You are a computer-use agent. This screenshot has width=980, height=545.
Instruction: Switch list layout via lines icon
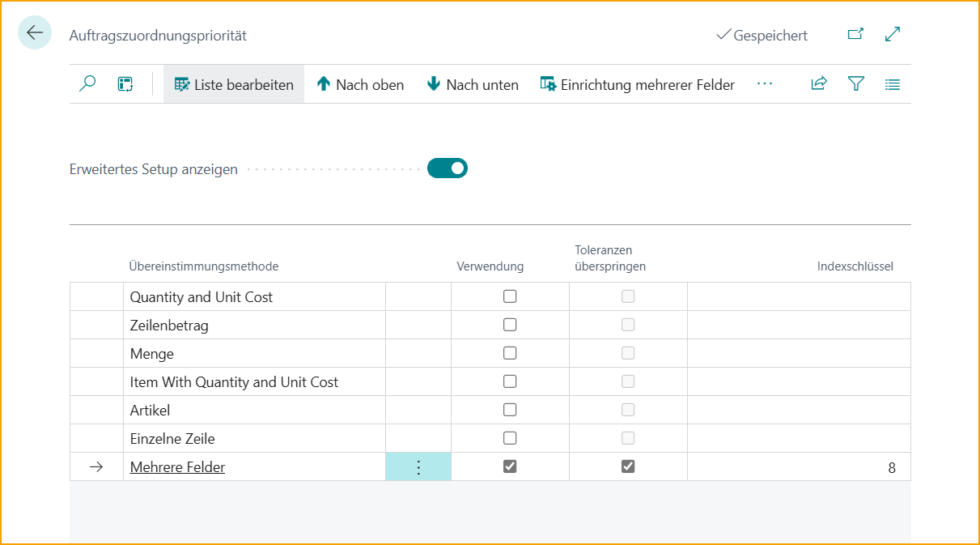click(893, 84)
